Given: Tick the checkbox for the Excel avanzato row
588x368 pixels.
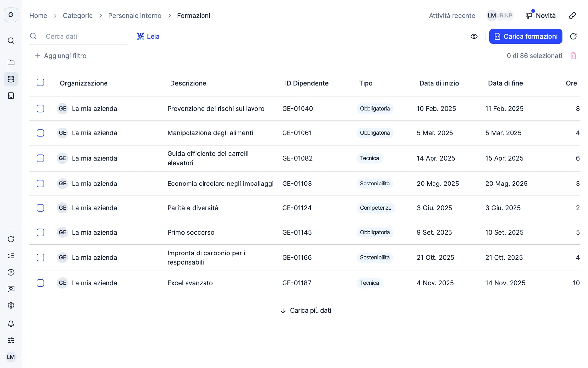Looking at the screenshot, I should click(41, 283).
